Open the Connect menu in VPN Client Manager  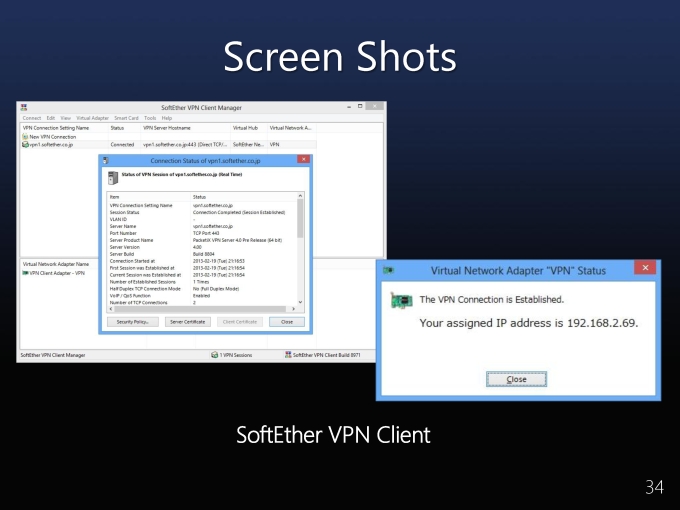coord(32,118)
